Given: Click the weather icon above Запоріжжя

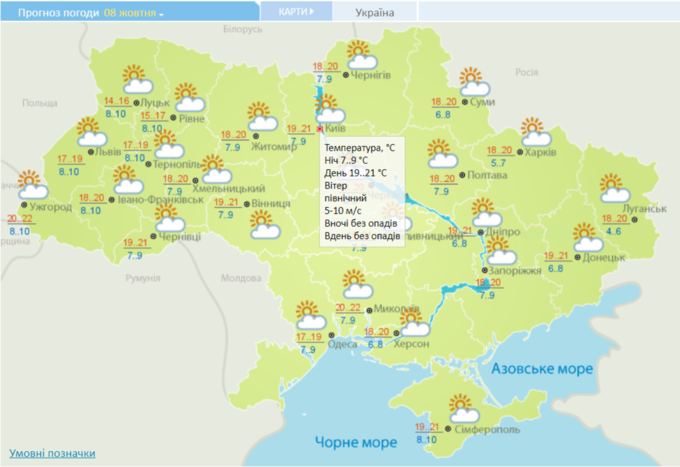Looking at the screenshot, I should point(501,250).
